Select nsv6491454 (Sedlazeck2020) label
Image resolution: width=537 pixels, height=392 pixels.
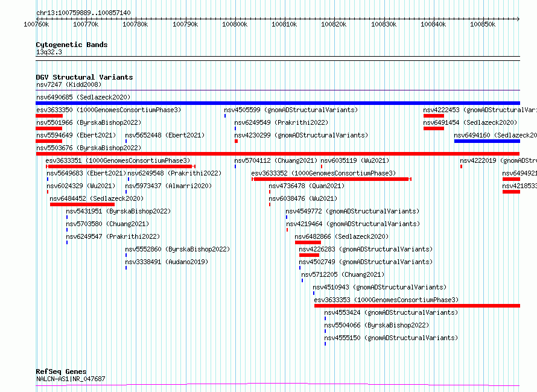click(x=470, y=122)
